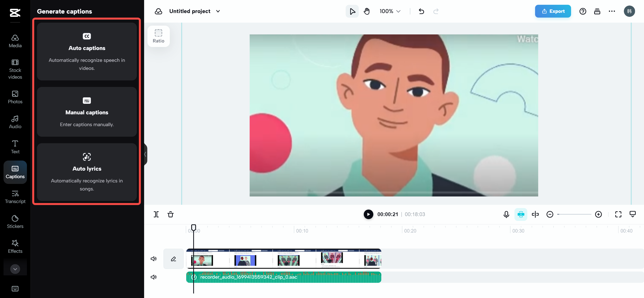Split the clip at the playhead

point(156,214)
